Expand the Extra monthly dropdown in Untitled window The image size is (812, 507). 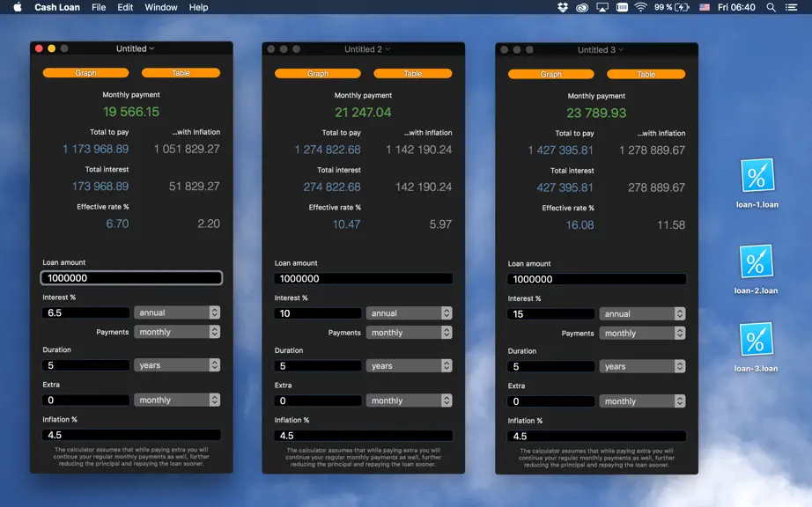click(177, 400)
